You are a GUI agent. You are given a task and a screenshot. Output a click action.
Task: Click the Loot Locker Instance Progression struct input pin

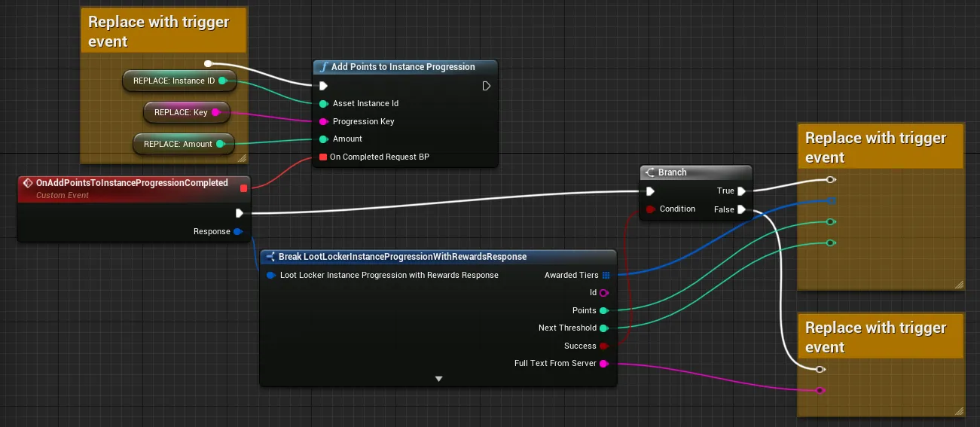271,275
